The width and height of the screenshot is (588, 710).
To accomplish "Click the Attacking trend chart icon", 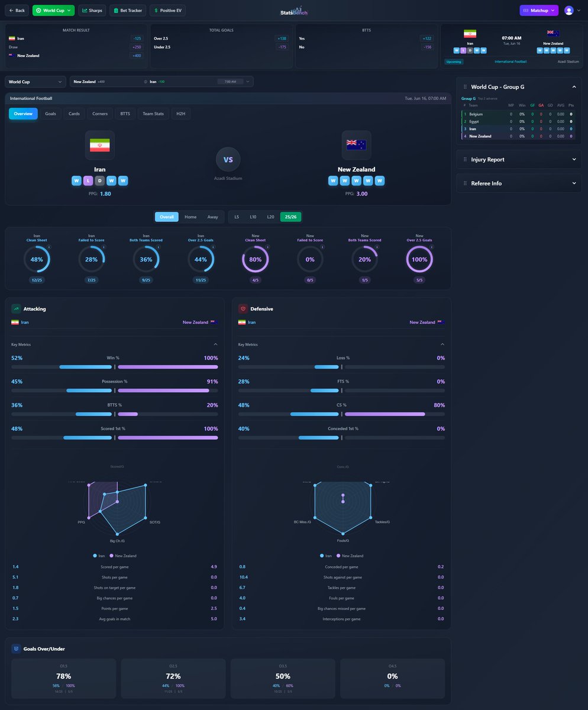I will pyautogui.click(x=16, y=309).
